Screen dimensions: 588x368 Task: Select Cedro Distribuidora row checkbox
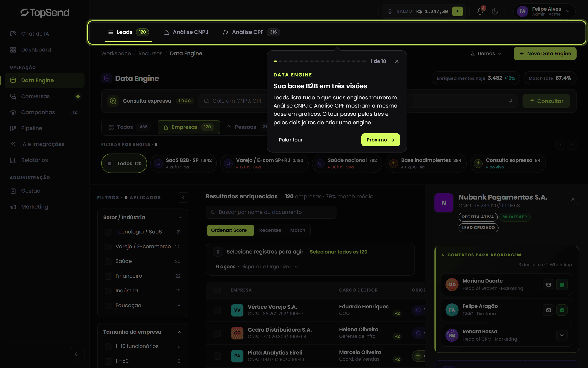pyautogui.click(x=217, y=333)
